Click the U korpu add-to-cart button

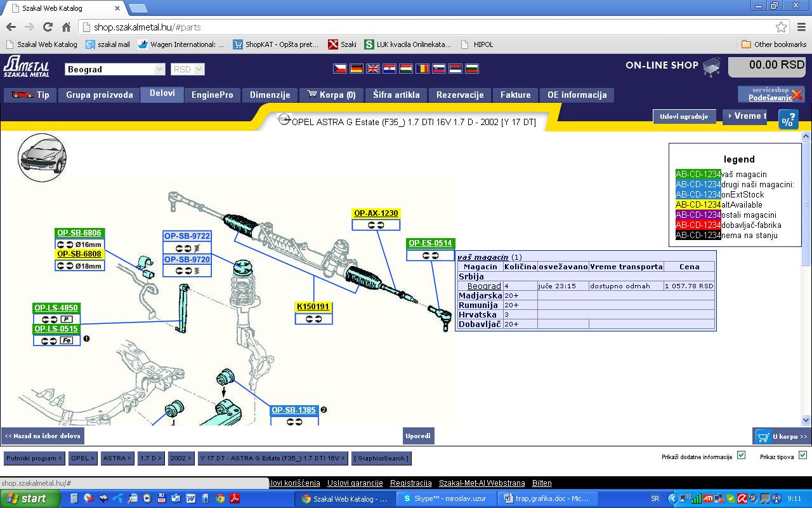click(x=782, y=436)
